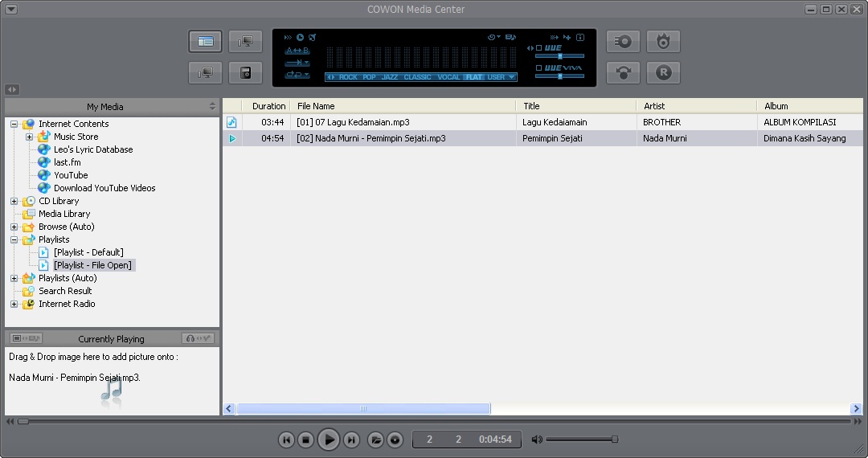Expand the Music Store tree node

pyautogui.click(x=30, y=137)
